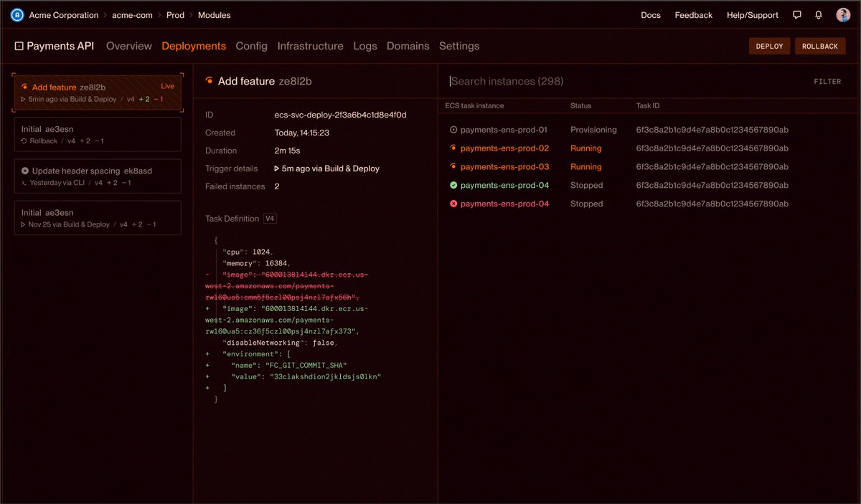The width and height of the screenshot is (861, 504).
Task: Click the DEPLOY button
Action: point(770,46)
